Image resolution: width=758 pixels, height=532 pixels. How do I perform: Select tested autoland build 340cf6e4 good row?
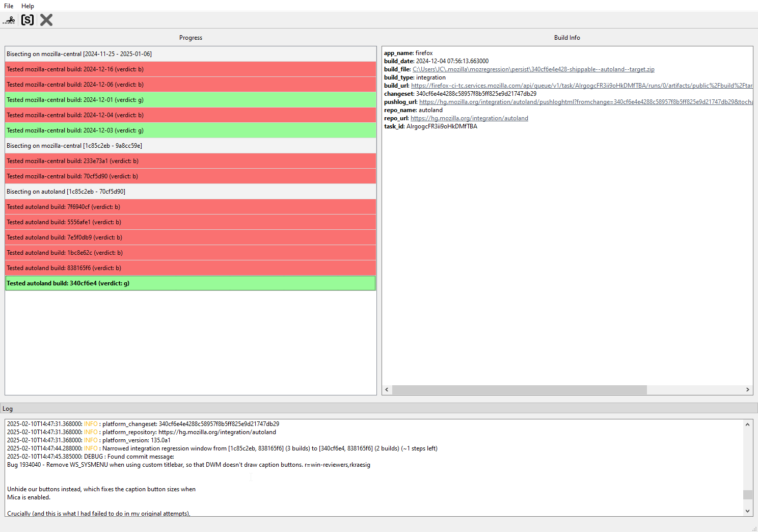pos(191,283)
